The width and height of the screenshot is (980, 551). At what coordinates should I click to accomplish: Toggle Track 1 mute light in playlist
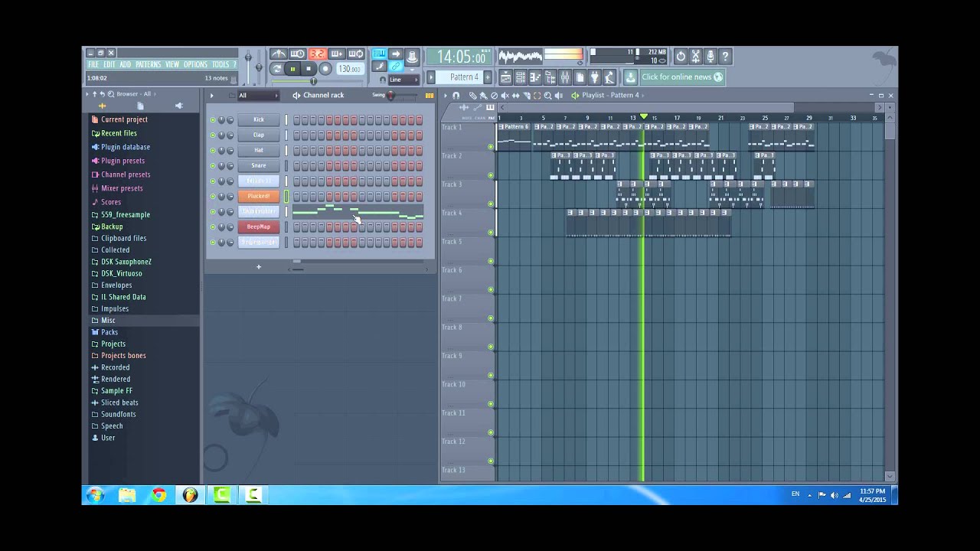[x=491, y=146]
